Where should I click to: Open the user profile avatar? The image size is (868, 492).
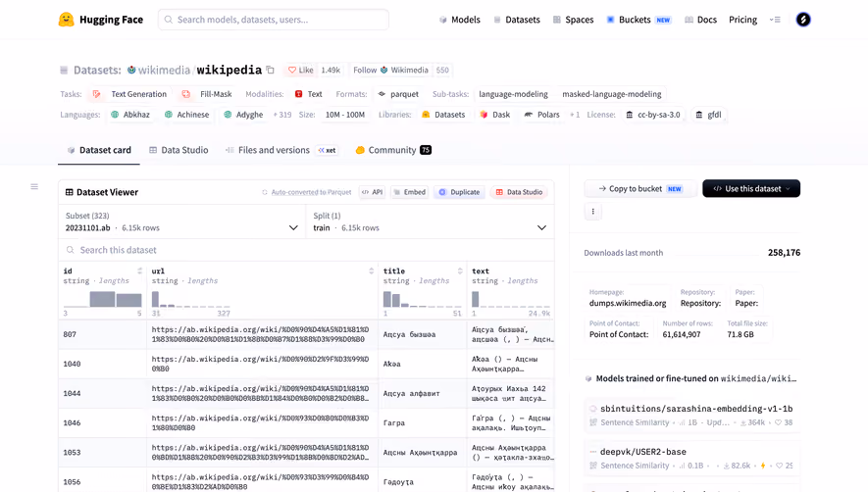(803, 20)
